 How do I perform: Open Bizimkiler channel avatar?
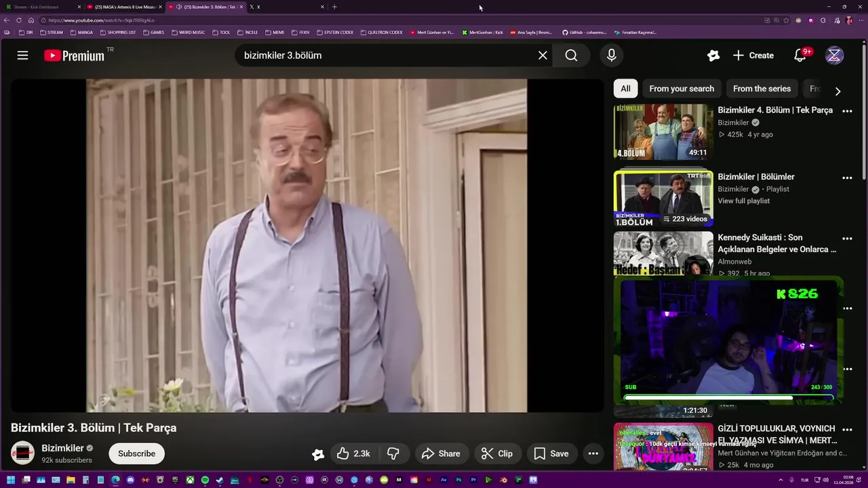(x=23, y=453)
